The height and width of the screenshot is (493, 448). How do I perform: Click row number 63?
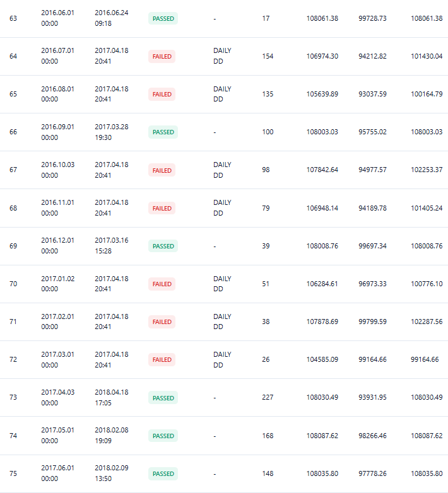pyautogui.click(x=13, y=18)
